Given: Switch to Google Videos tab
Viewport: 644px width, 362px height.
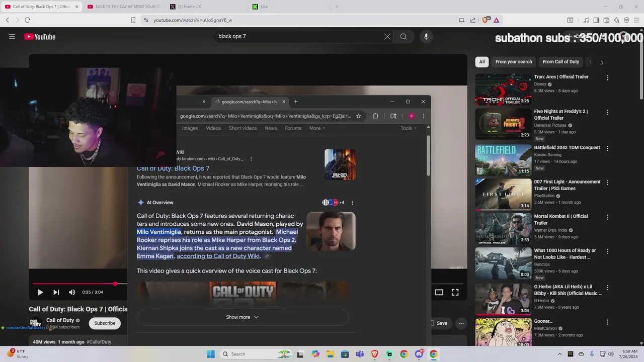Looking at the screenshot, I should point(213,128).
